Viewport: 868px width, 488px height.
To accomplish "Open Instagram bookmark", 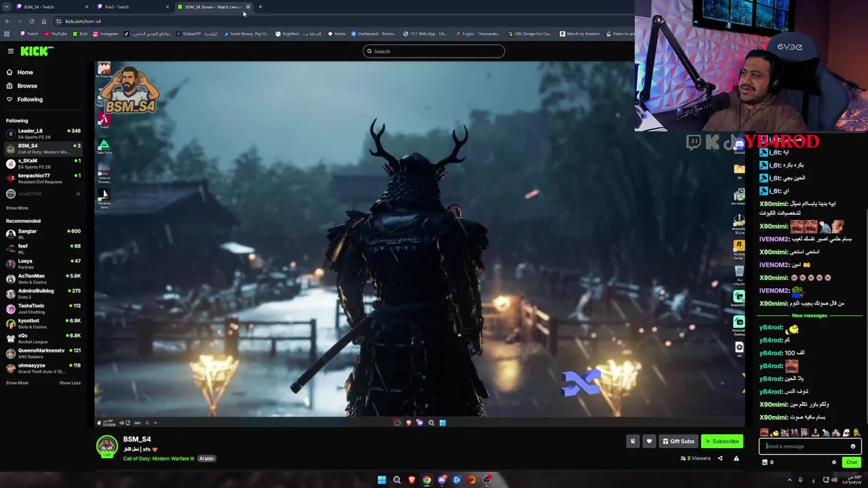I will (105, 34).
